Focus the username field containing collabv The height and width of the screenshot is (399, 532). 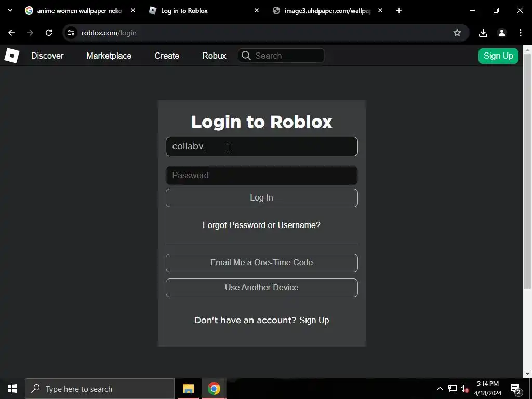coord(262,146)
